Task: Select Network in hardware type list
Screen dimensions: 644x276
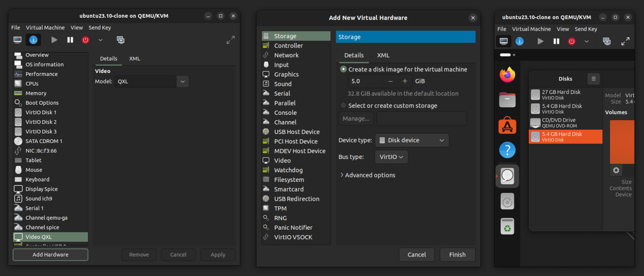Action: click(x=296, y=55)
